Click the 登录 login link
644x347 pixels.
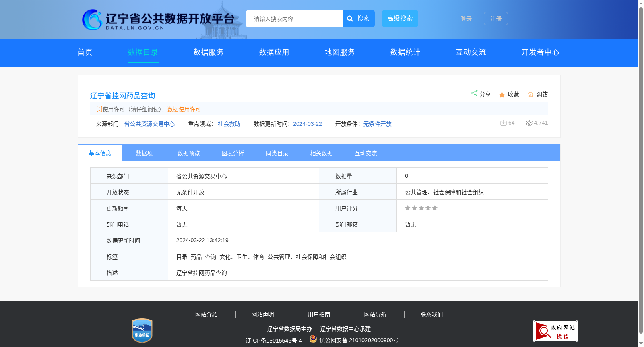(x=466, y=19)
